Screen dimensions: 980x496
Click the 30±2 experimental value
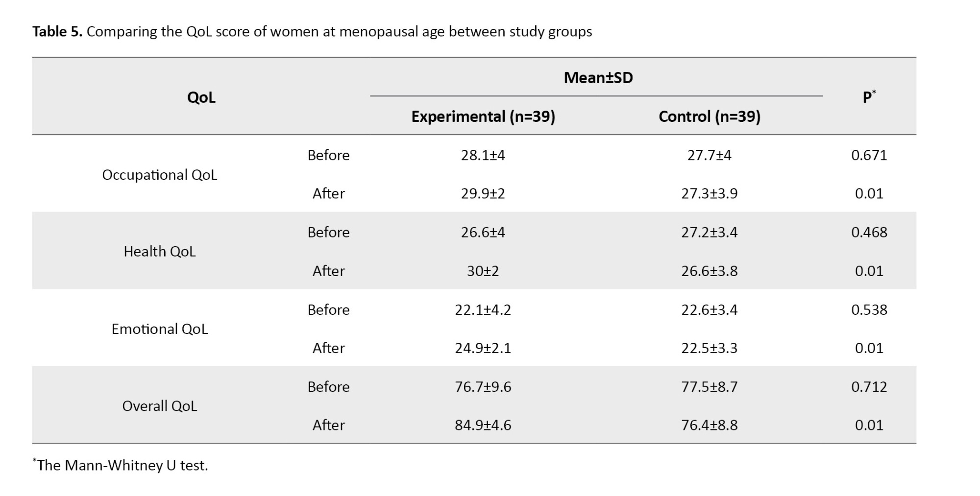pos(483,271)
